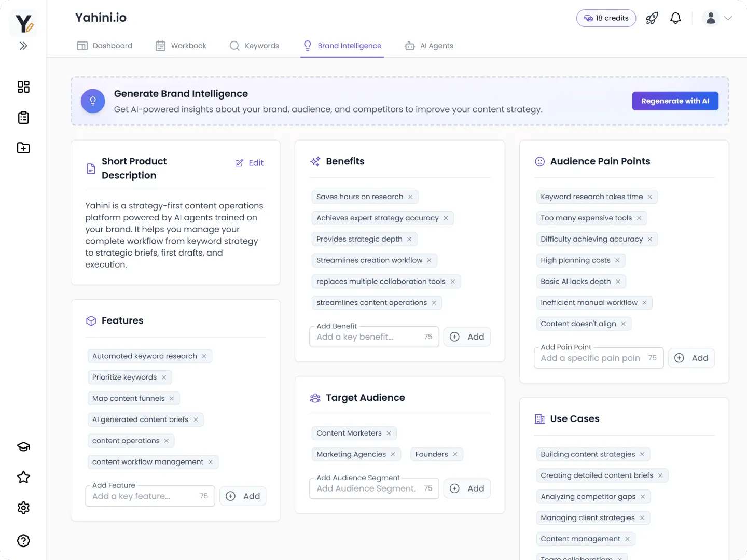
Task: Expand the sidebar using the double-chevron arrow
Action: click(23, 46)
